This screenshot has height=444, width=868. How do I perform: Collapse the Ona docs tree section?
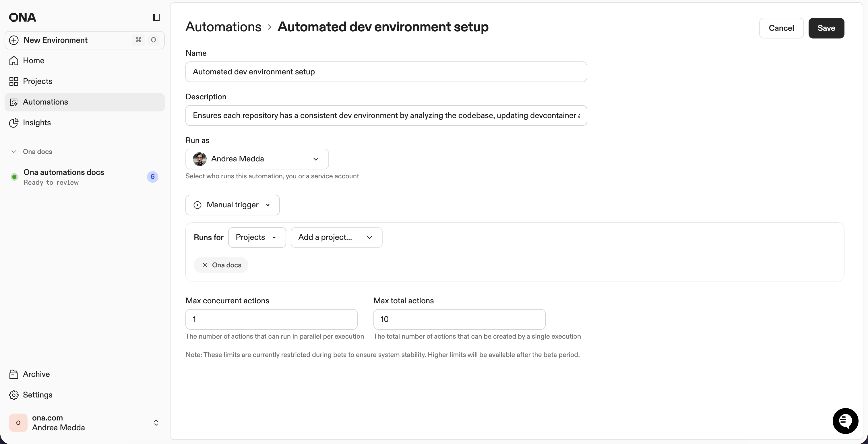[13, 152]
